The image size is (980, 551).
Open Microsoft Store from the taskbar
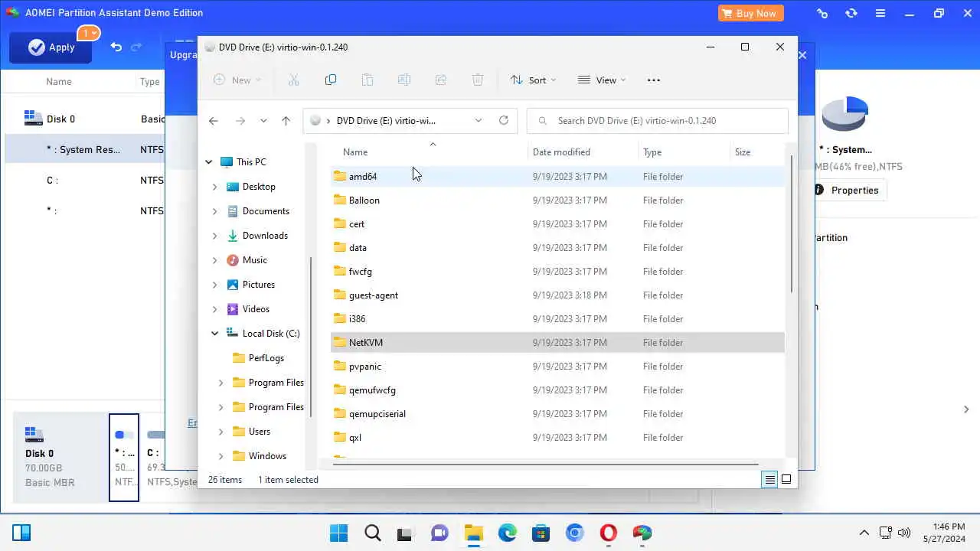(541, 533)
